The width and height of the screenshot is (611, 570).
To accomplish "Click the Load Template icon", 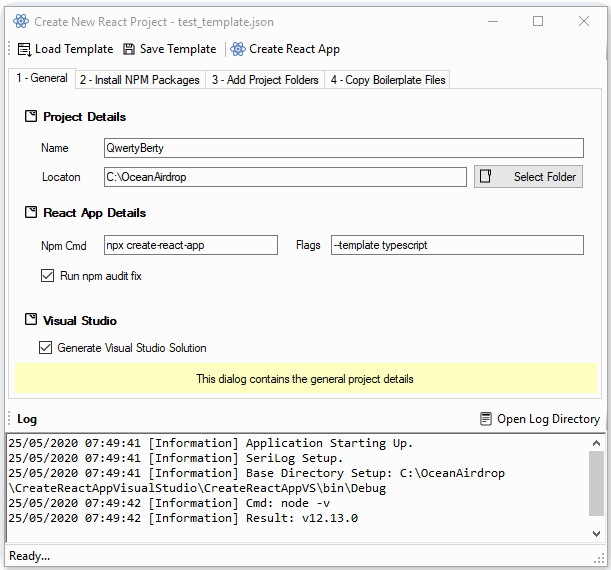I will tap(24, 49).
